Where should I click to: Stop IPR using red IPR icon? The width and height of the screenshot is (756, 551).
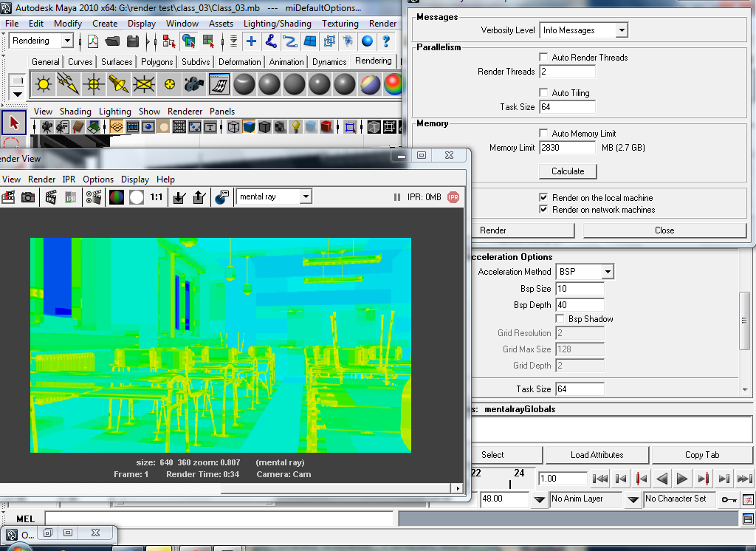453,197
